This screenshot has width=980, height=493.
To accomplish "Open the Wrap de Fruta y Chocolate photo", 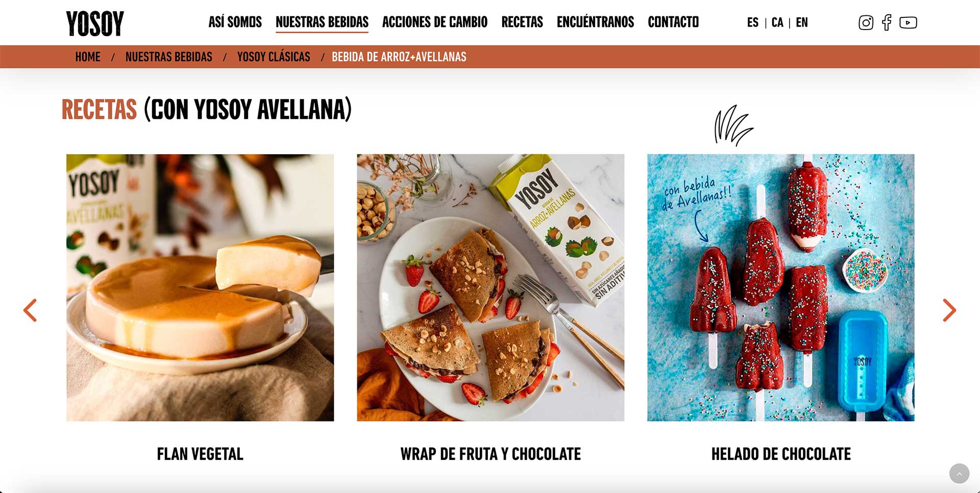I will (491, 287).
